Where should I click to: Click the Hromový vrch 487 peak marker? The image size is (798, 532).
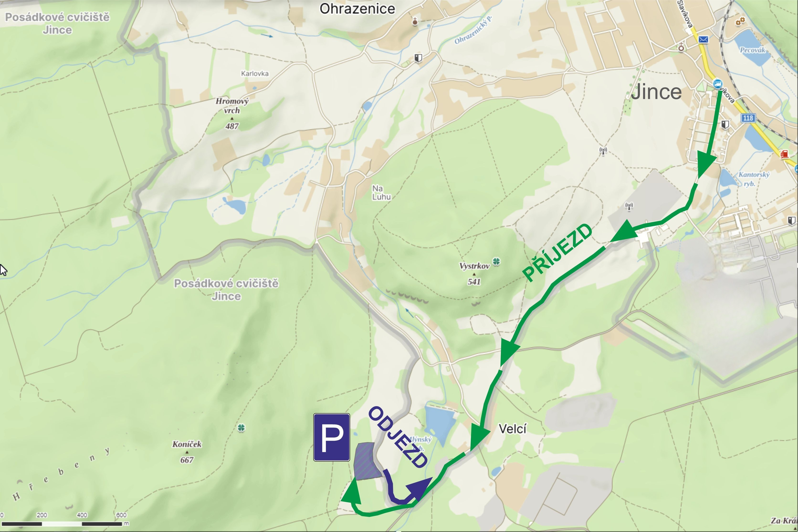coord(232,114)
